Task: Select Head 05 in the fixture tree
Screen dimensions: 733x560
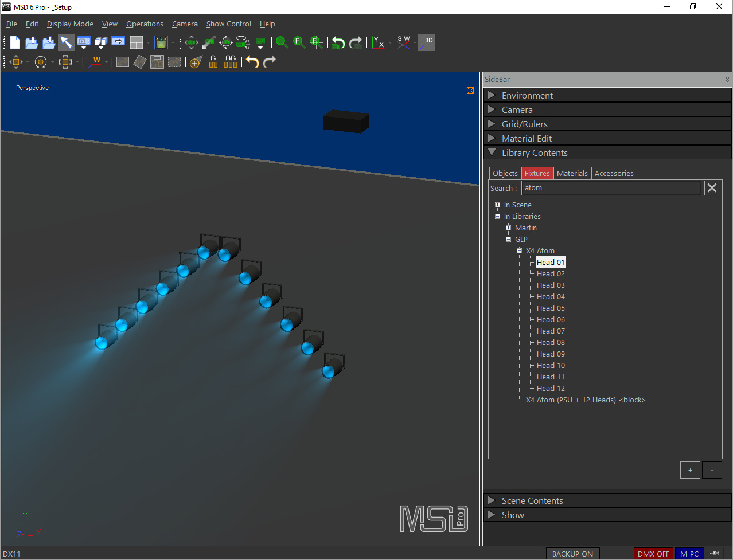Action: click(551, 308)
